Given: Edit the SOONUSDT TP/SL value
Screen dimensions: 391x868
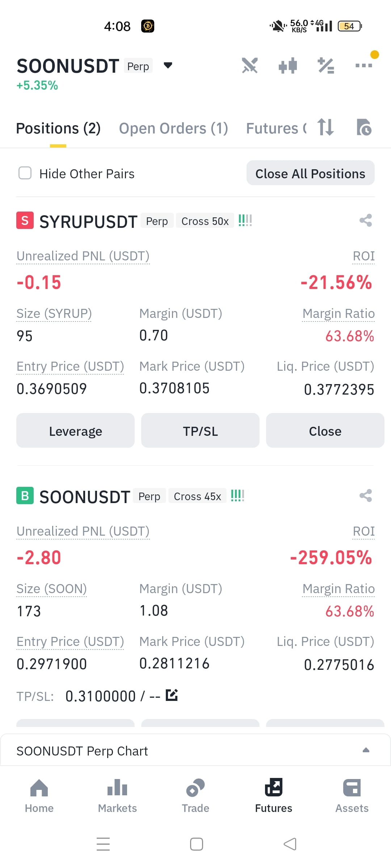Looking at the screenshot, I should click(172, 695).
